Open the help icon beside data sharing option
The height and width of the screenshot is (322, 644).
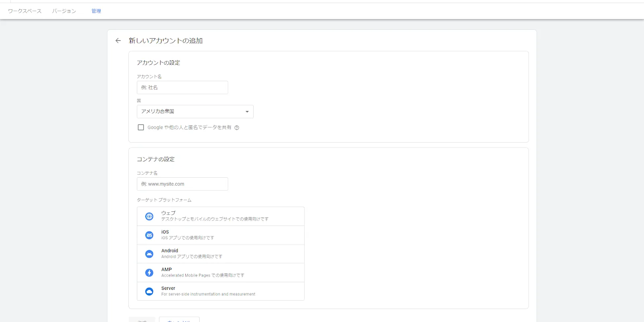237,128
